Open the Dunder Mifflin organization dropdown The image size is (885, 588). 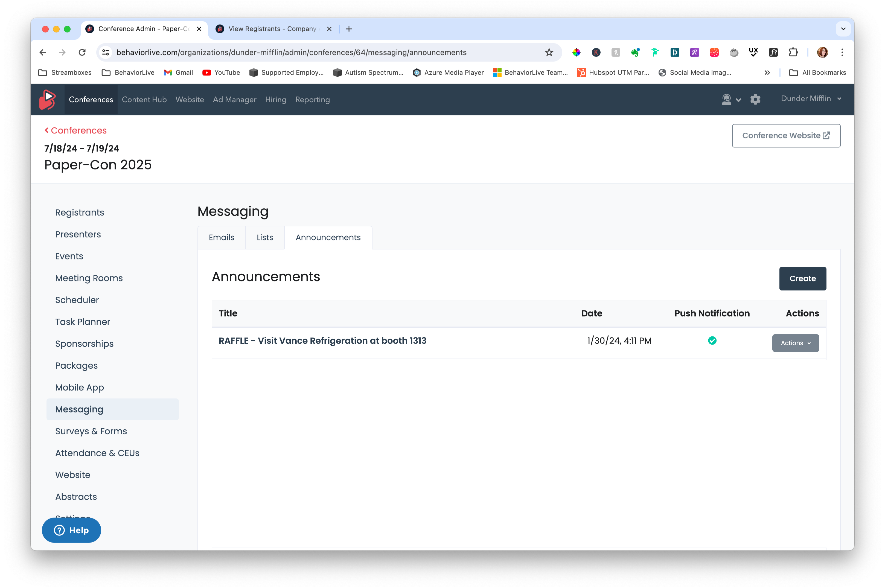point(811,99)
